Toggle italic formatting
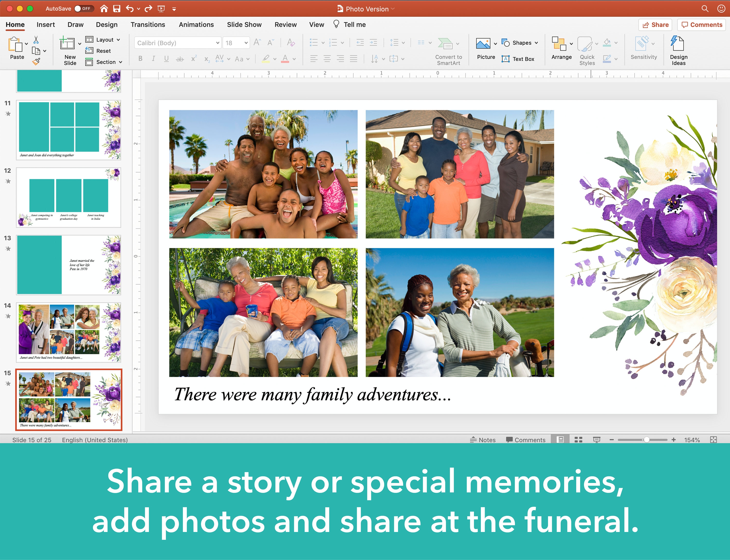Screen dimensions: 730x560 [x=153, y=59]
